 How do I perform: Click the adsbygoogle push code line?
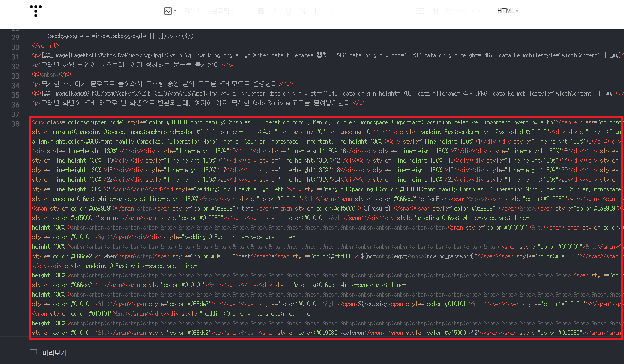[122, 36]
